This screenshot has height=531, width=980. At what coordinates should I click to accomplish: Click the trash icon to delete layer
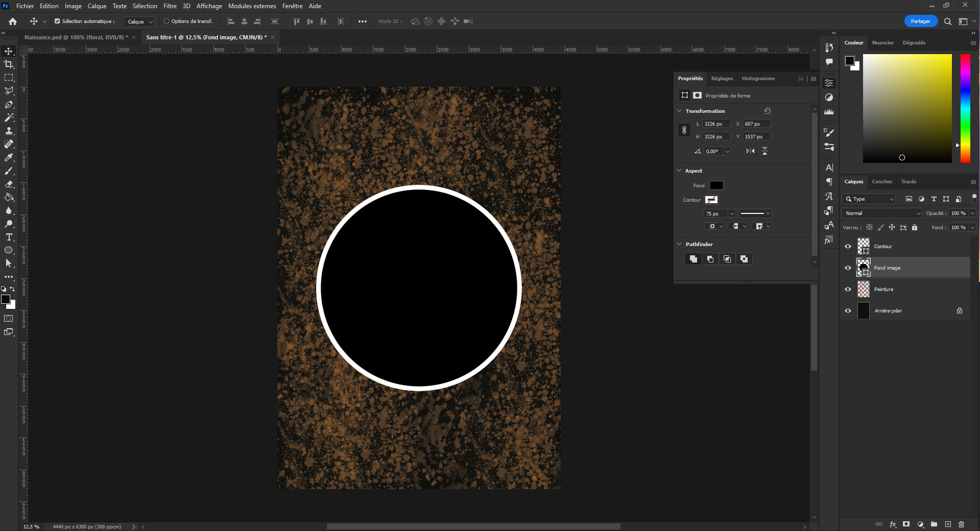pyautogui.click(x=962, y=524)
